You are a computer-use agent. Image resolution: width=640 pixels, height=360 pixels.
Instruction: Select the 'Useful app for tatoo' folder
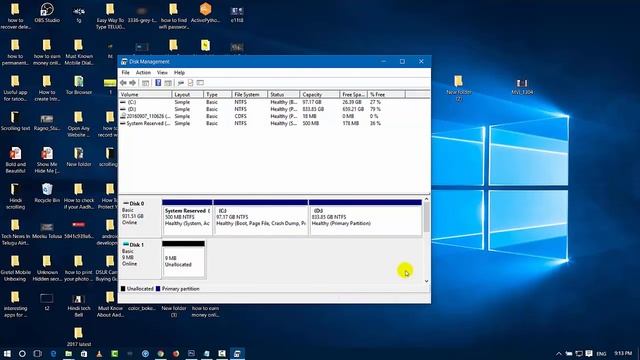pyautogui.click(x=15, y=88)
